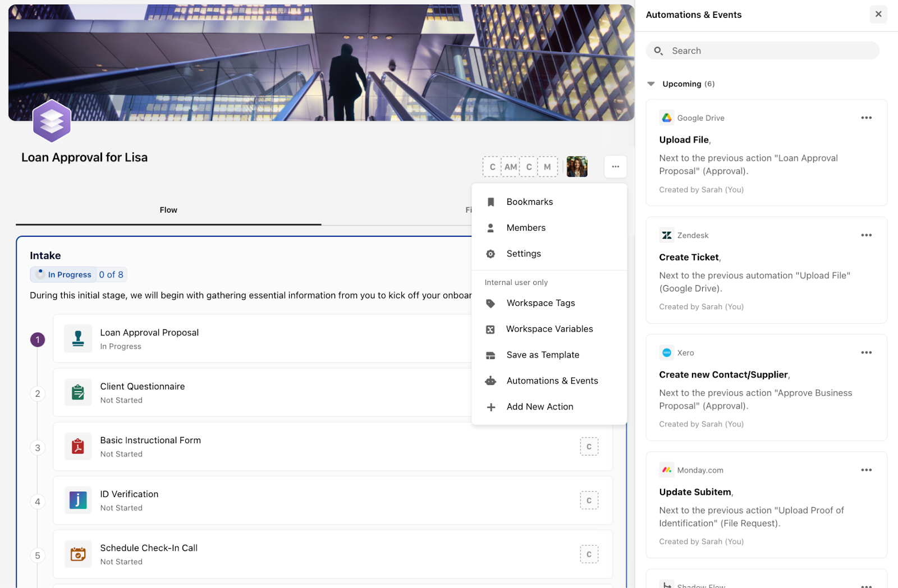Click the Loan Approval for Lisa title
This screenshot has height=588, width=898.
pos(85,158)
